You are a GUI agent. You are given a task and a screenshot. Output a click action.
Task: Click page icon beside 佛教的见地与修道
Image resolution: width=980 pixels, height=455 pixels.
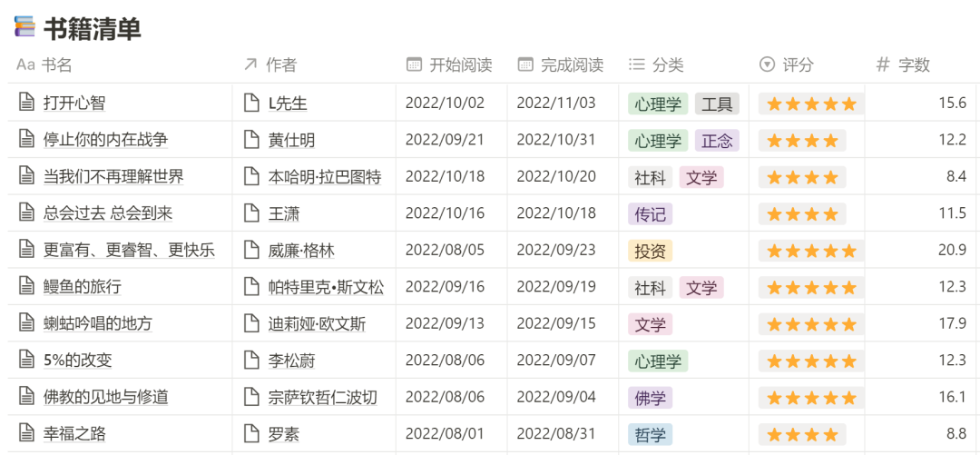point(26,397)
